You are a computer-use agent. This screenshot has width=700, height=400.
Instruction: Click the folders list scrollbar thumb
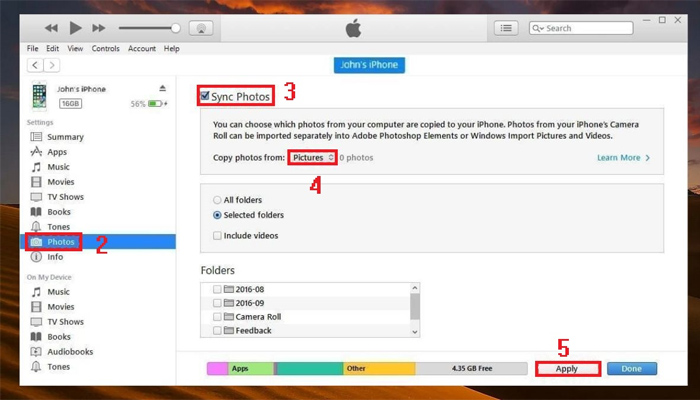415,307
